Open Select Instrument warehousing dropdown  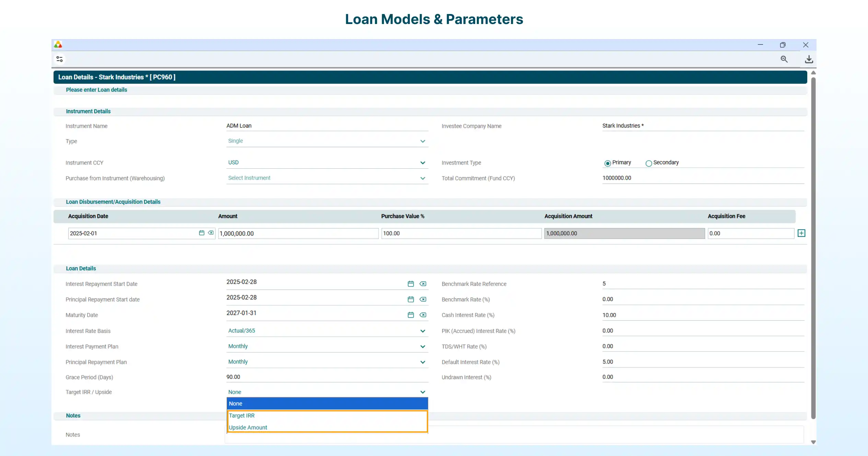pyautogui.click(x=327, y=178)
